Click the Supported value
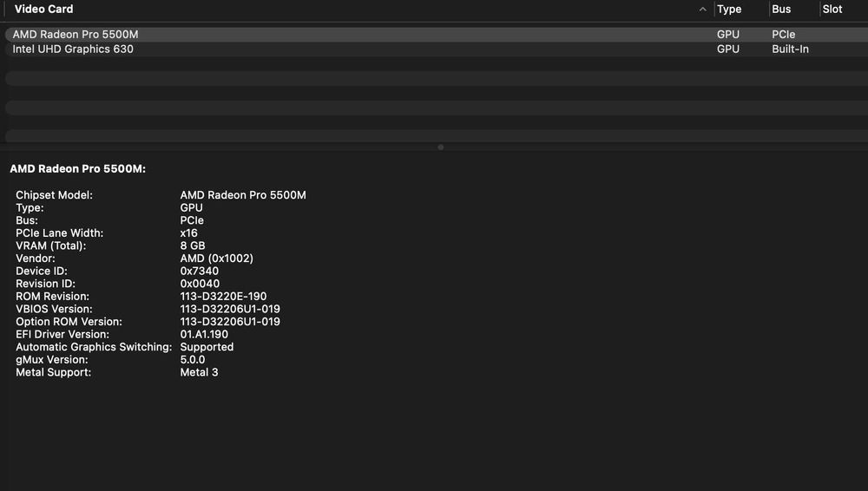Screen dimensions: 868x491 [x=207, y=348]
